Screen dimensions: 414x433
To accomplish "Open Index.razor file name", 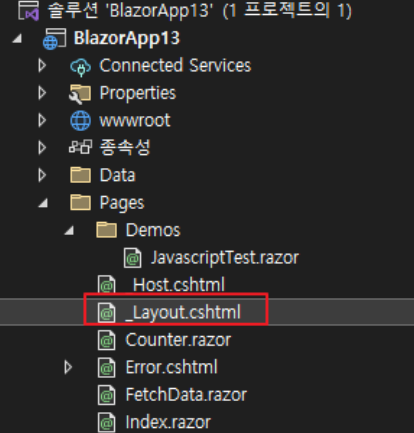I will pos(168,422).
